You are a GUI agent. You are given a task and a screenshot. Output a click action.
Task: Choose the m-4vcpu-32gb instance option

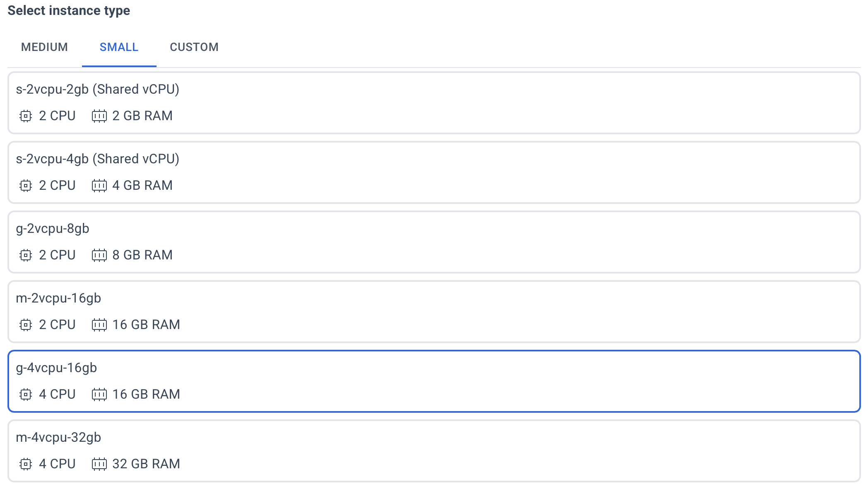click(x=434, y=451)
